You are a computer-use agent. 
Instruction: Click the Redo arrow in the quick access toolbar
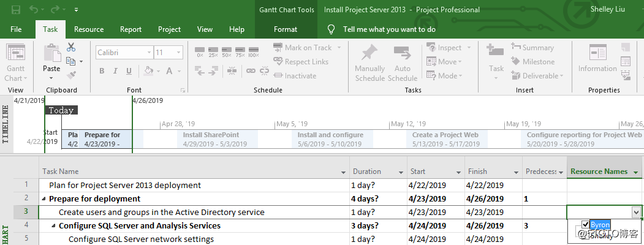tap(55, 9)
